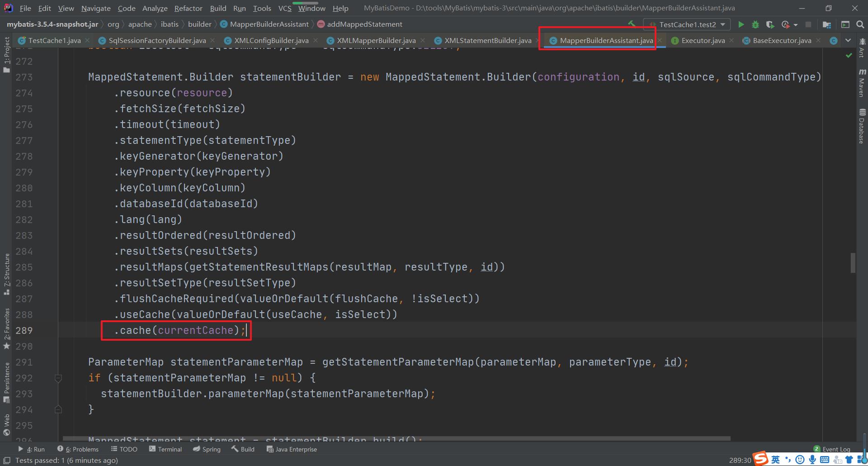Screen dimensions: 868x466
Task: Open the Persistence tool window stripe
Action: coord(6,382)
